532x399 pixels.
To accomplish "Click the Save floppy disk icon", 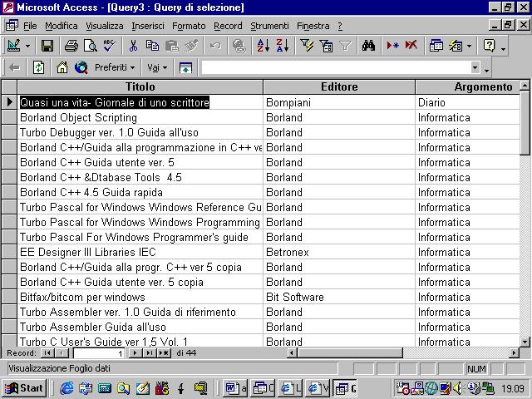I will tap(47, 46).
